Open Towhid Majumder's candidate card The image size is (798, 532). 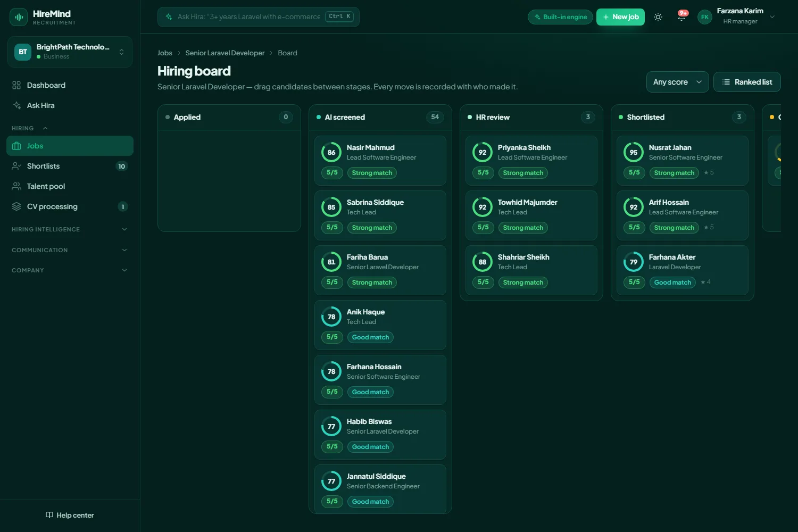(531, 215)
